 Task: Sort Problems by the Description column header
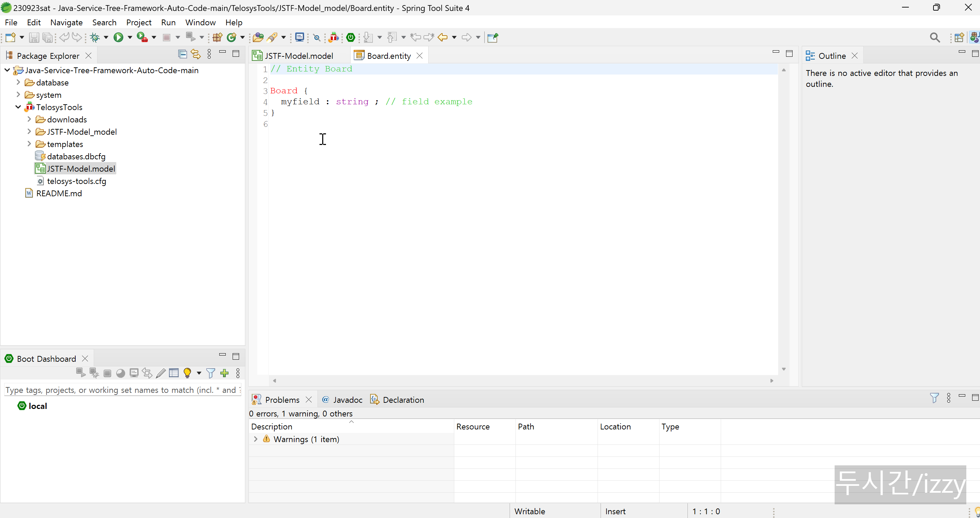click(x=351, y=426)
